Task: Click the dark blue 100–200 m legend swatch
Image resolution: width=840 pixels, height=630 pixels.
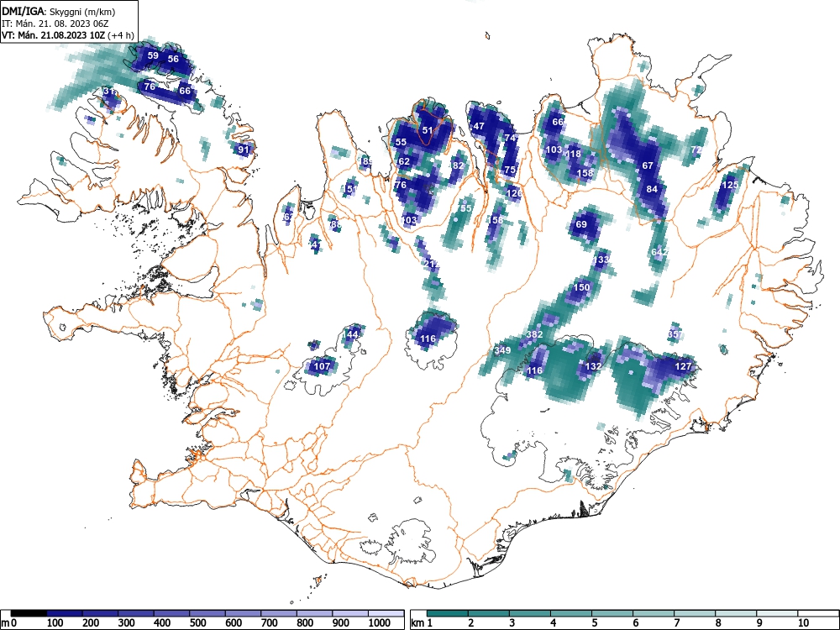Action: pos(65,613)
